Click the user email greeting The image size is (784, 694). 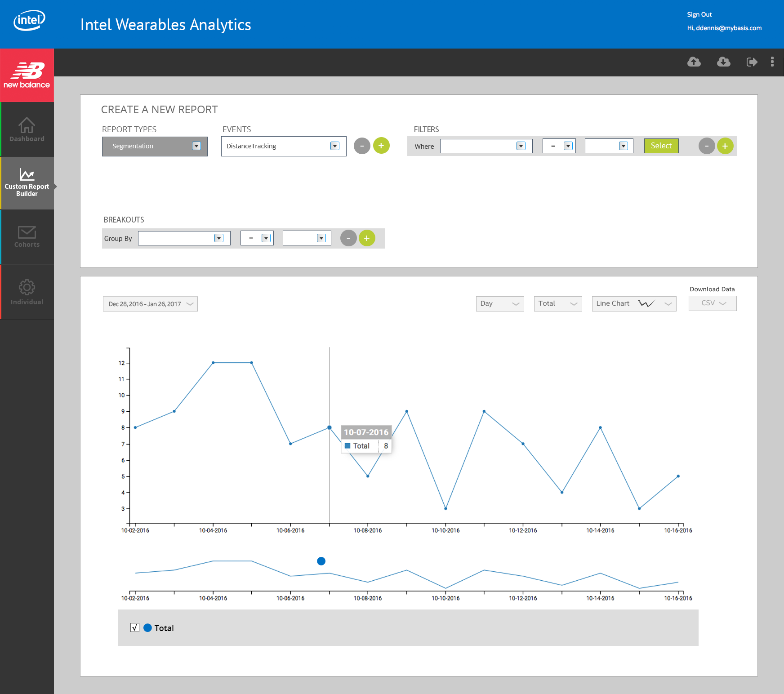[724, 28]
